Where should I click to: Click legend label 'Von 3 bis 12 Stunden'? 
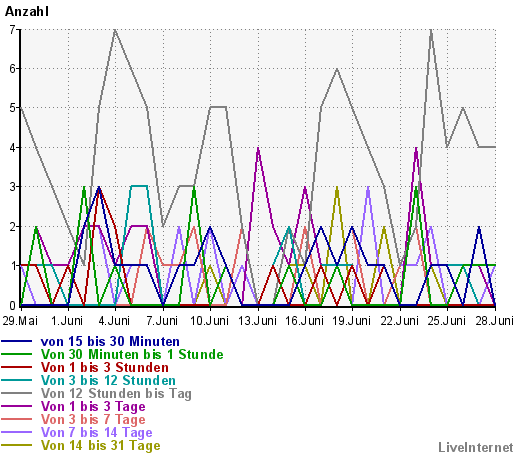108,380
